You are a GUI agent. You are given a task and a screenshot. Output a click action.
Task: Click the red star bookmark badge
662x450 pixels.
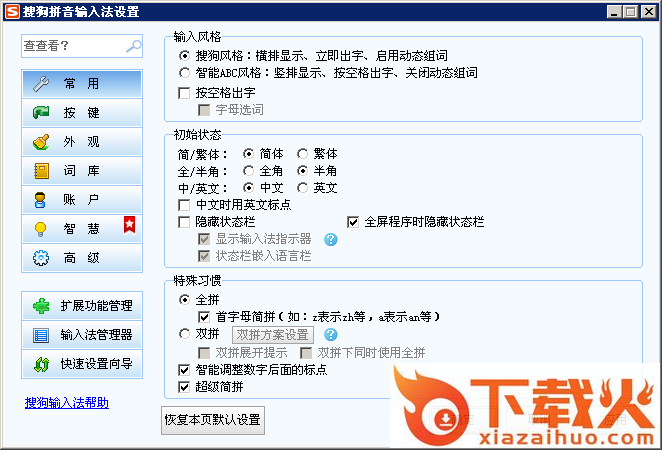[129, 225]
